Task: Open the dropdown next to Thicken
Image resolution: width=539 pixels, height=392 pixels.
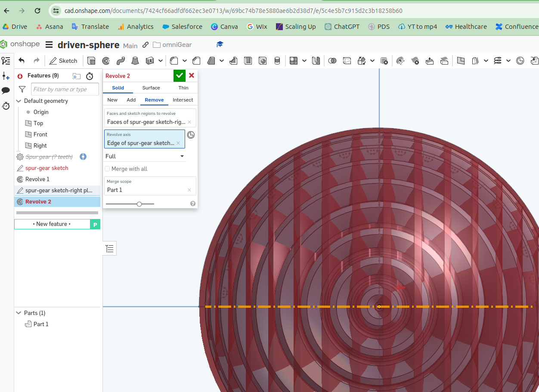Action: tap(161, 61)
